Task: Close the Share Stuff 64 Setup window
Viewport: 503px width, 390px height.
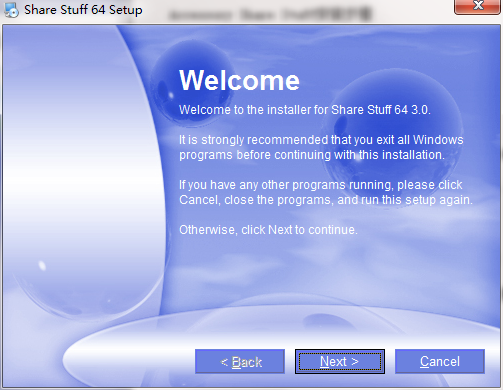Action: [x=478, y=6]
